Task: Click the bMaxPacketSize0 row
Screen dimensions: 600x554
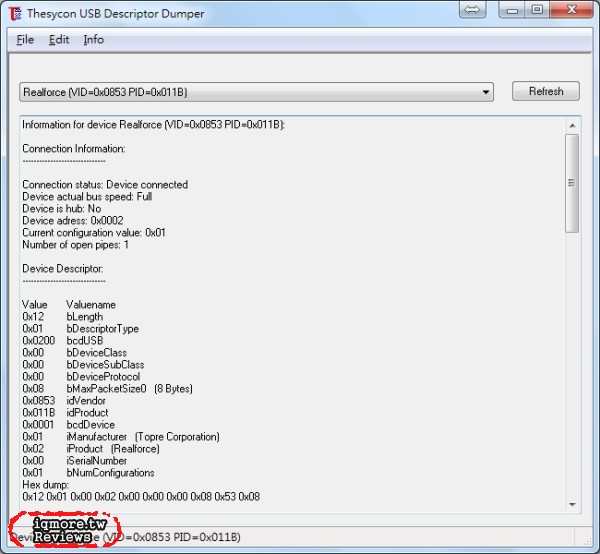Action: [x=108, y=389]
